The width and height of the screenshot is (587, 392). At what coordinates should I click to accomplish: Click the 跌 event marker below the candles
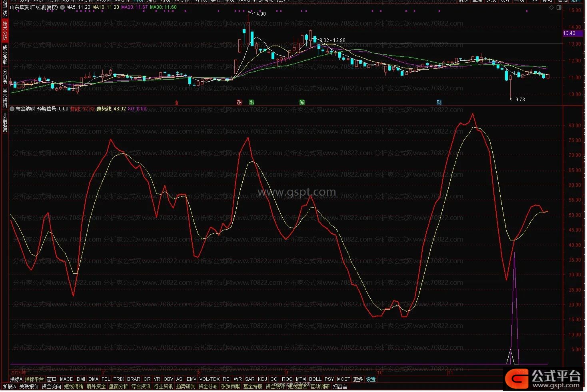click(x=252, y=102)
